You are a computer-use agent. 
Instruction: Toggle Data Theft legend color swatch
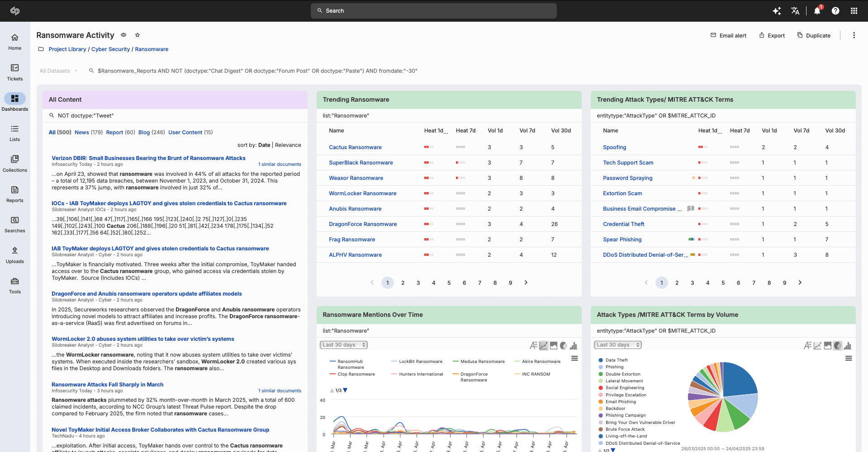tap(601, 360)
